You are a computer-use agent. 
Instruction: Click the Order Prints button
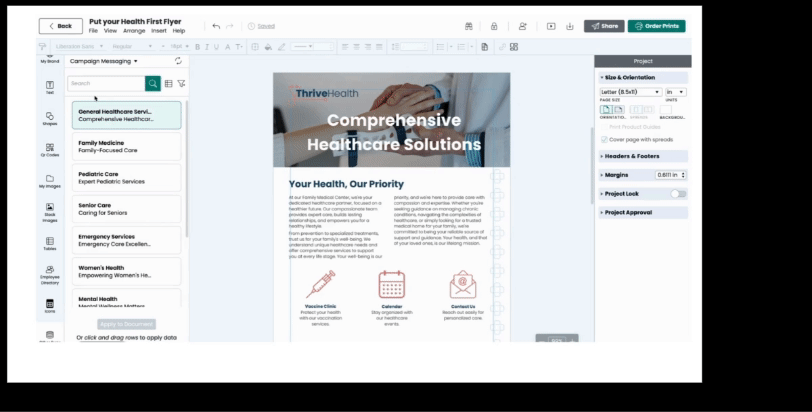pyautogui.click(x=657, y=26)
